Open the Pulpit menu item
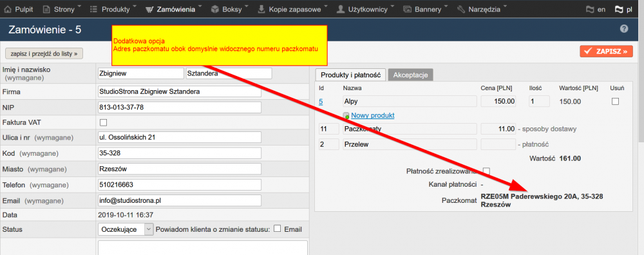Viewport: 644px width, 255px height. (19, 9)
